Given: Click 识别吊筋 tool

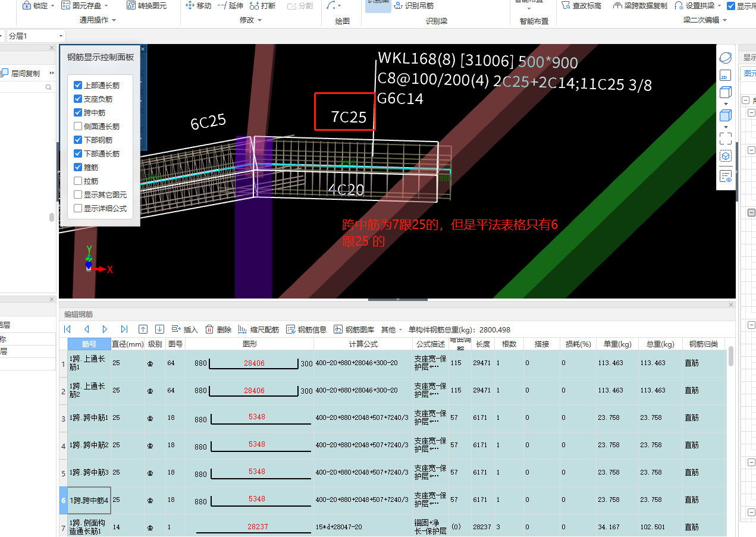Looking at the screenshot, I should [x=414, y=5].
